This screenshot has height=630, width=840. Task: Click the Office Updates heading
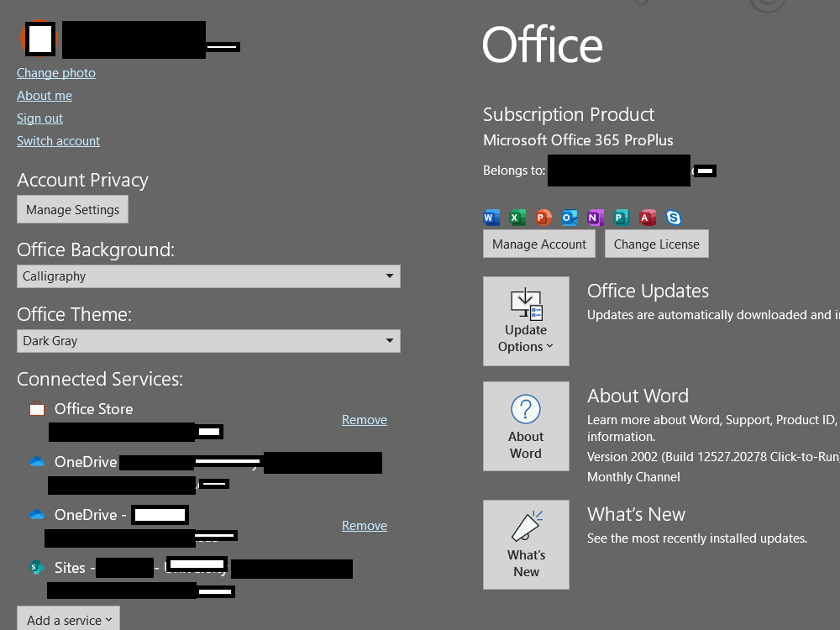tap(648, 291)
